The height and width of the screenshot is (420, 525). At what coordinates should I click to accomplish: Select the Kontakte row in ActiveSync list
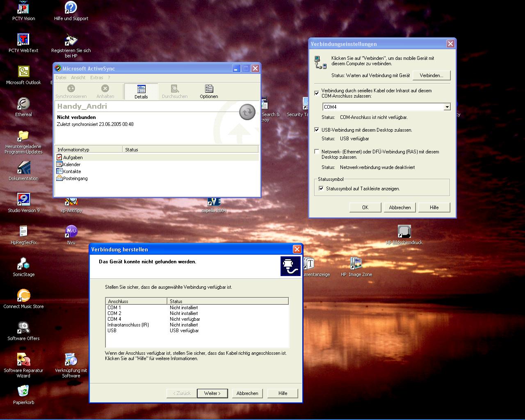157,171
